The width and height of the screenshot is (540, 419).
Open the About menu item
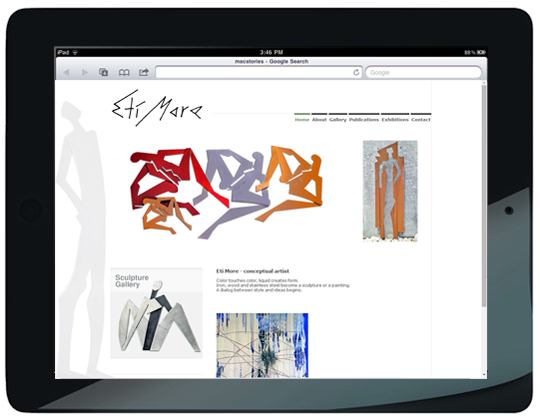[319, 120]
